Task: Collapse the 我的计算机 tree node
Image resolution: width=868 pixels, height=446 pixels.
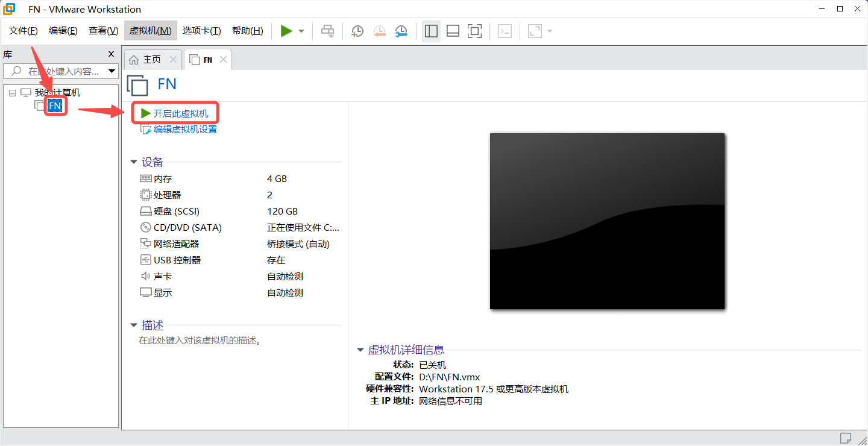Action: point(12,93)
